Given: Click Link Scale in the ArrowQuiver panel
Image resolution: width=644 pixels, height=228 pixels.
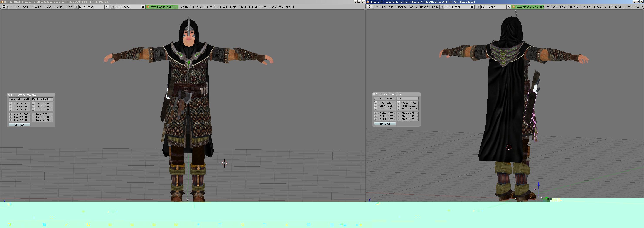Looking at the screenshot, I should pos(385,124).
